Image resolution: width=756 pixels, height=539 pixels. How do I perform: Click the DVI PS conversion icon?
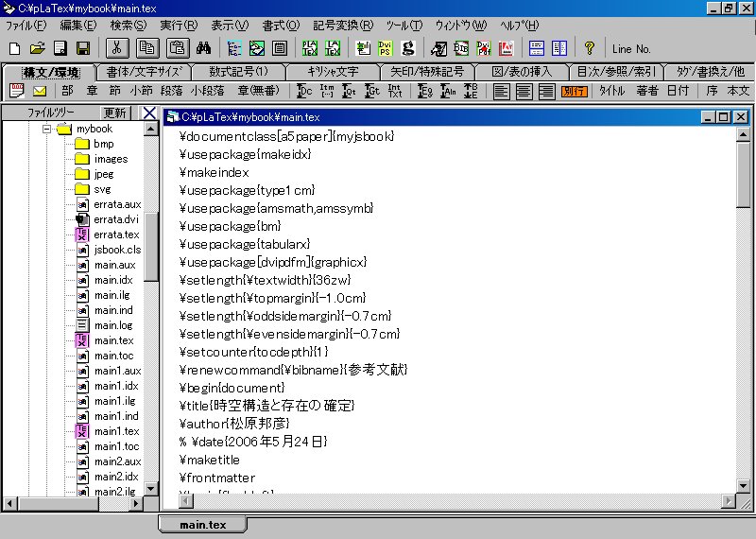point(386,48)
